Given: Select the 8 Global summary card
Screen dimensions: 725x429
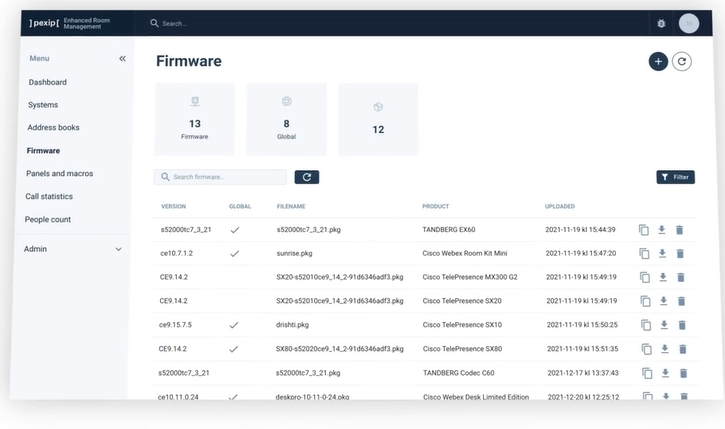Looking at the screenshot, I should (286, 119).
